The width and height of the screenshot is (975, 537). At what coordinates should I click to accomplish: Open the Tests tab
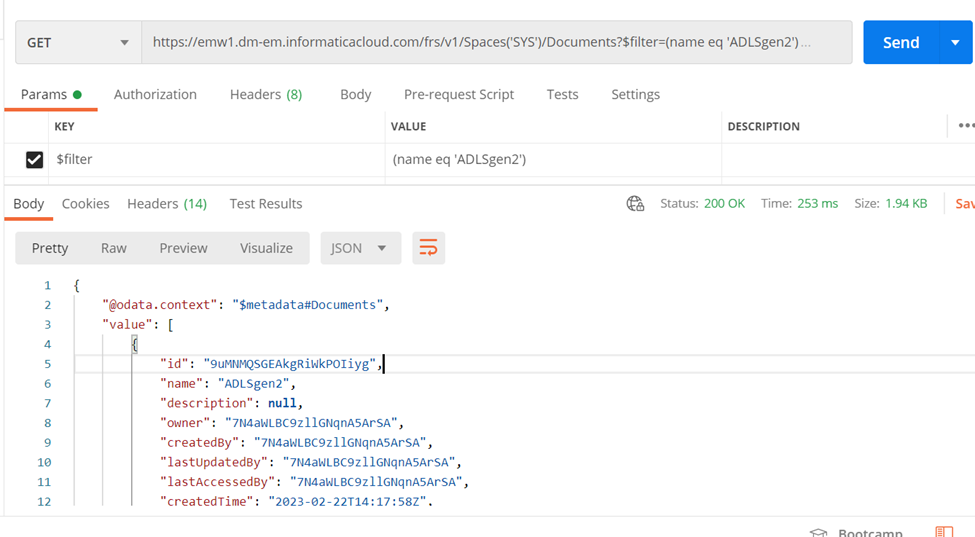click(562, 94)
